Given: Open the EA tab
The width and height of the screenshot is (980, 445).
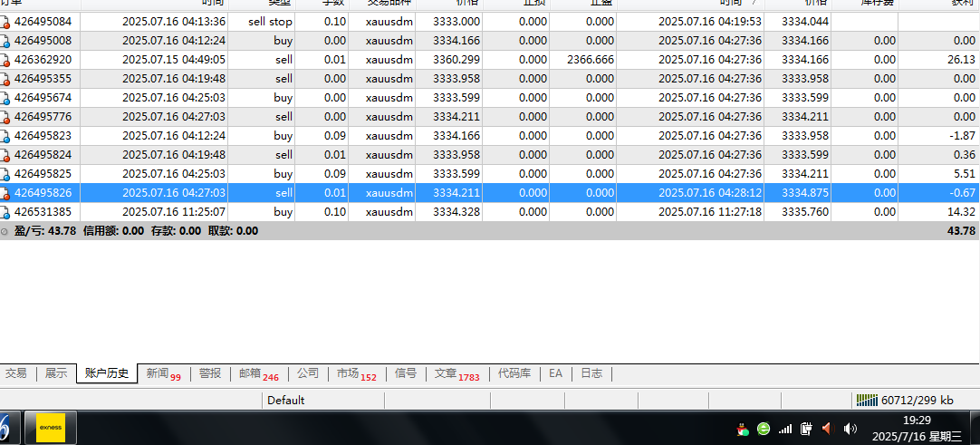Looking at the screenshot, I should (x=555, y=373).
